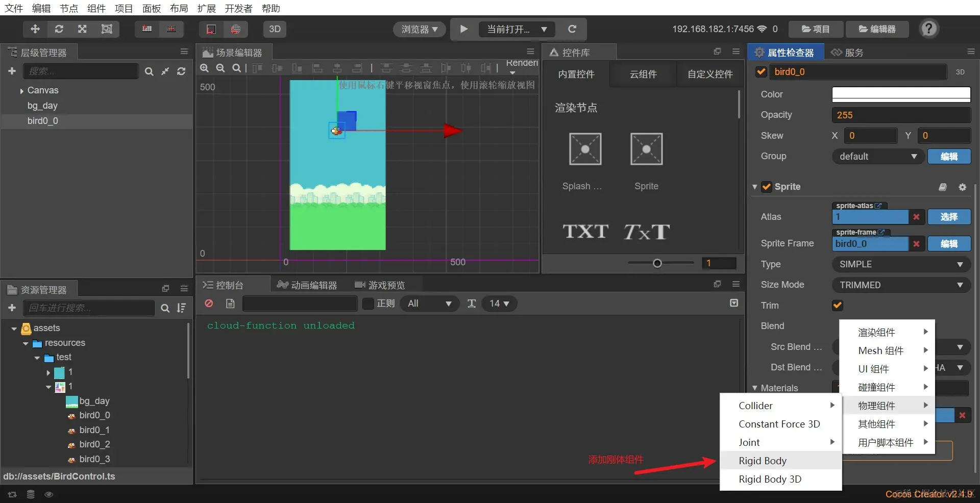The image size is (980, 503).
Task: Open assets sort order icon
Action: coord(181,308)
